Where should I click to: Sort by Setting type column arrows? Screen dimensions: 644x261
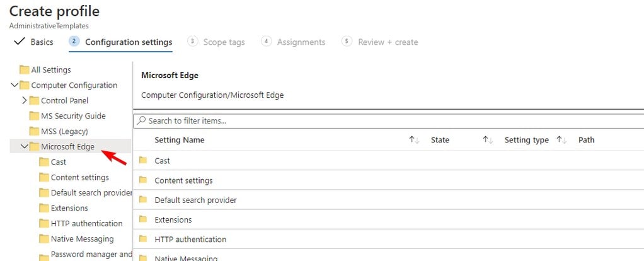point(561,140)
